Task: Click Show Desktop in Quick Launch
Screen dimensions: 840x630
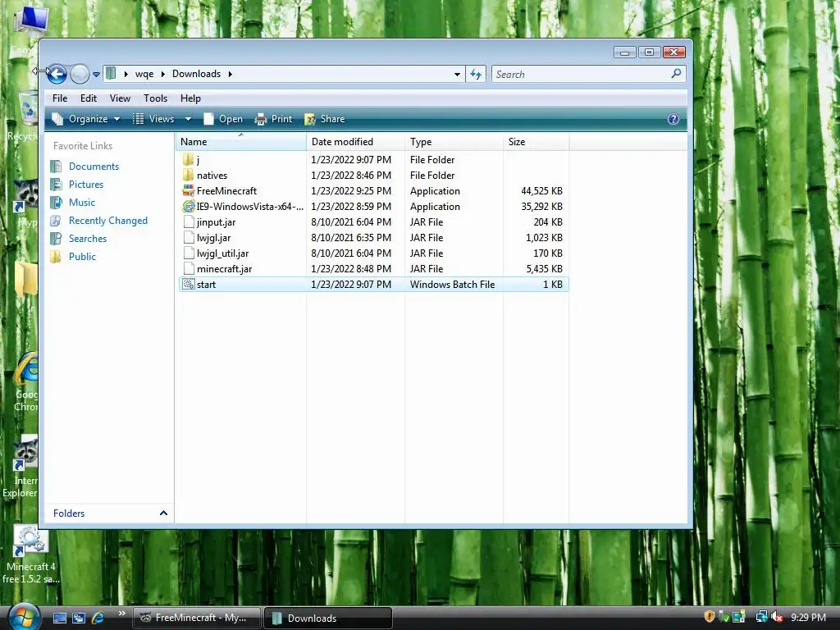Action: pyautogui.click(x=59, y=618)
